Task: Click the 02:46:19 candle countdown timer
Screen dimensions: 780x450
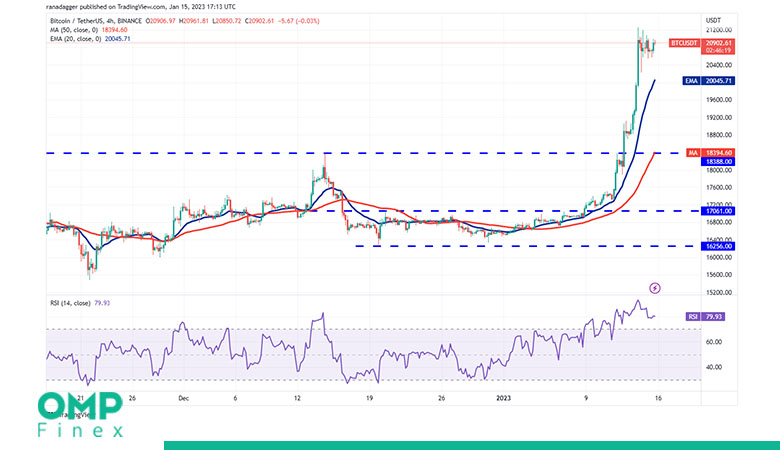Action: (718, 51)
